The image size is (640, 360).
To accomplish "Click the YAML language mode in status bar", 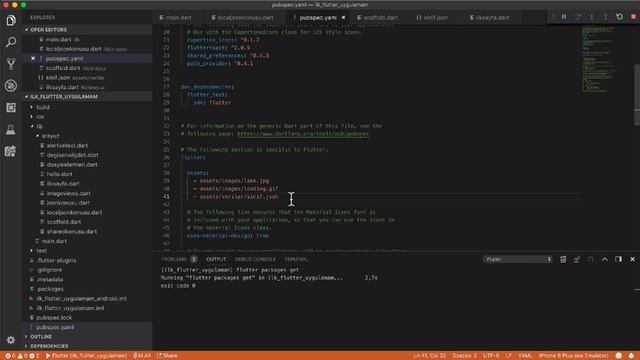I will pyautogui.click(x=524, y=356).
